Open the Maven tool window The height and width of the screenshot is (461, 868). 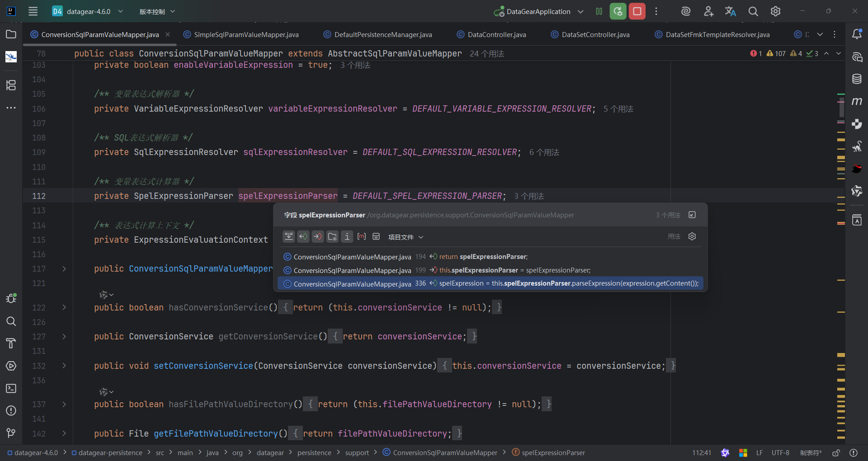(x=857, y=101)
